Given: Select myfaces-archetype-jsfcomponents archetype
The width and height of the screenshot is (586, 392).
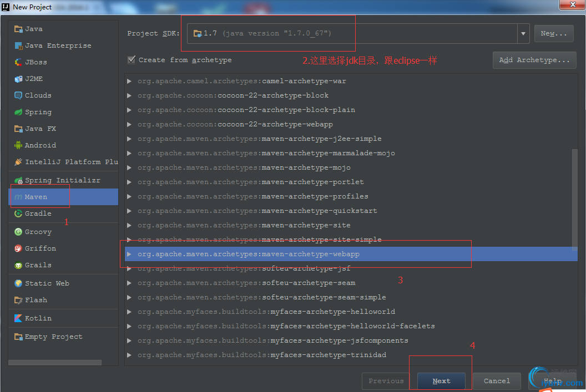Looking at the screenshot, I should pyautogui.click(x=351, y=341).
